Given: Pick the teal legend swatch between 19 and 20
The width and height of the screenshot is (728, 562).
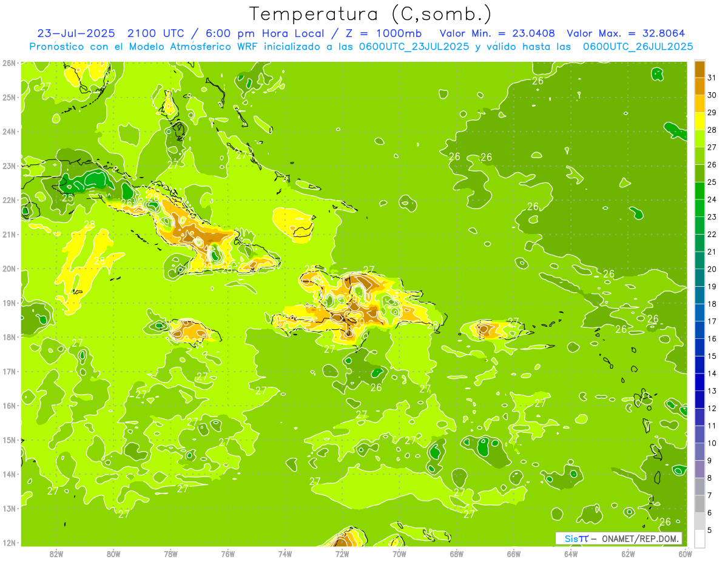Looking at the screenshot, I should 699,278.
